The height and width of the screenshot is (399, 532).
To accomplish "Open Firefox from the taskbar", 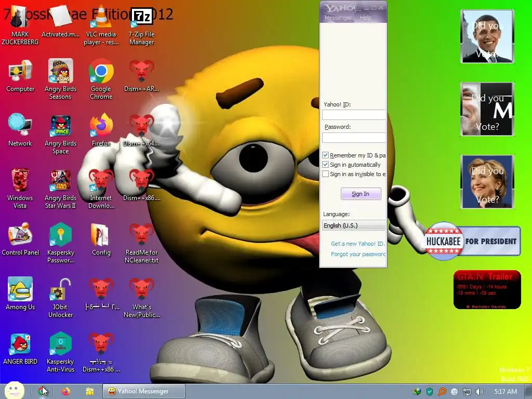I will pyautogui.click(x=66, y=392).
